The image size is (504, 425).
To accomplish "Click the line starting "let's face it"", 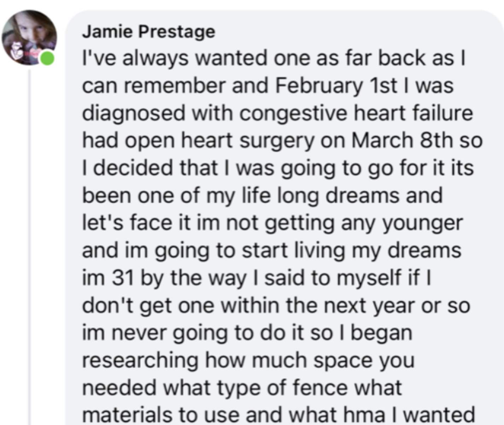I will click(x=272, y=223).
